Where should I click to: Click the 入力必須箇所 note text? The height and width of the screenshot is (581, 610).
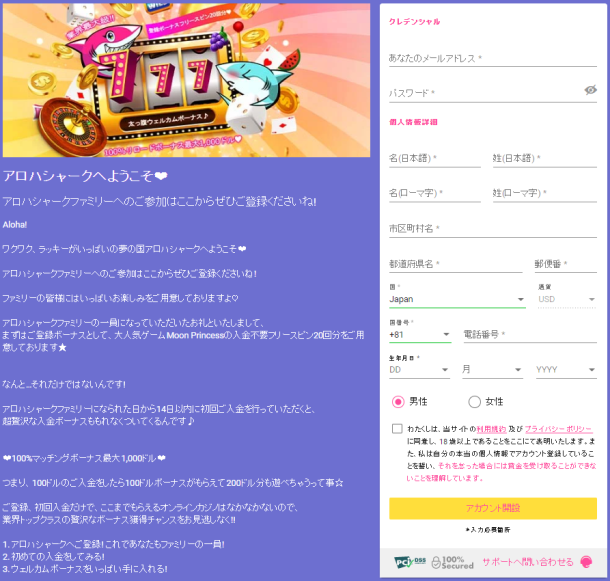point(488,530)
